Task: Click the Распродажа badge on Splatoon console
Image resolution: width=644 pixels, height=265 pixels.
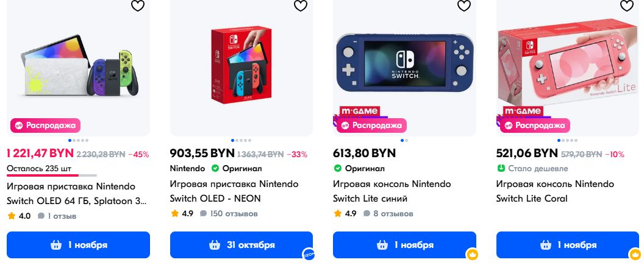Action: (45, 126)
